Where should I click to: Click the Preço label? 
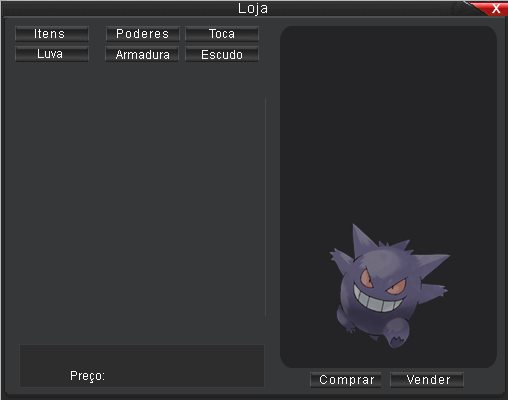87,376
